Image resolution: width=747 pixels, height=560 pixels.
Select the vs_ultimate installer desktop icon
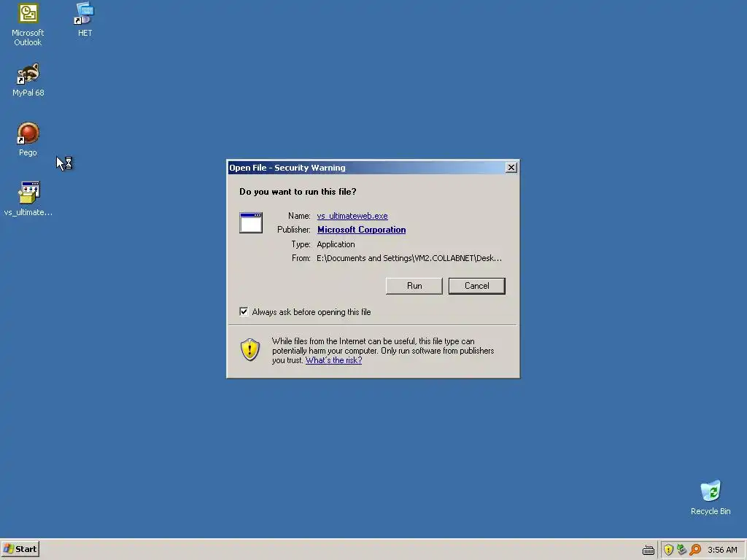click(x=28, y=192)
